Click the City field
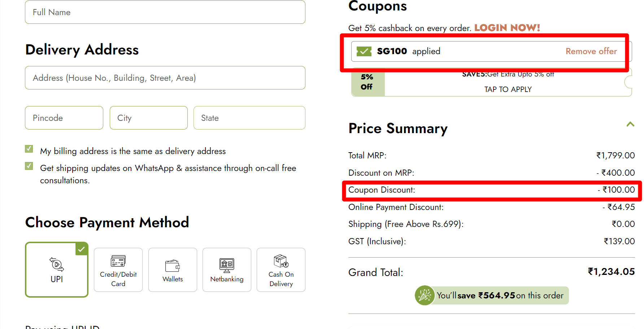The width and height of the screenshot is (644, 329). pos(148,118)
